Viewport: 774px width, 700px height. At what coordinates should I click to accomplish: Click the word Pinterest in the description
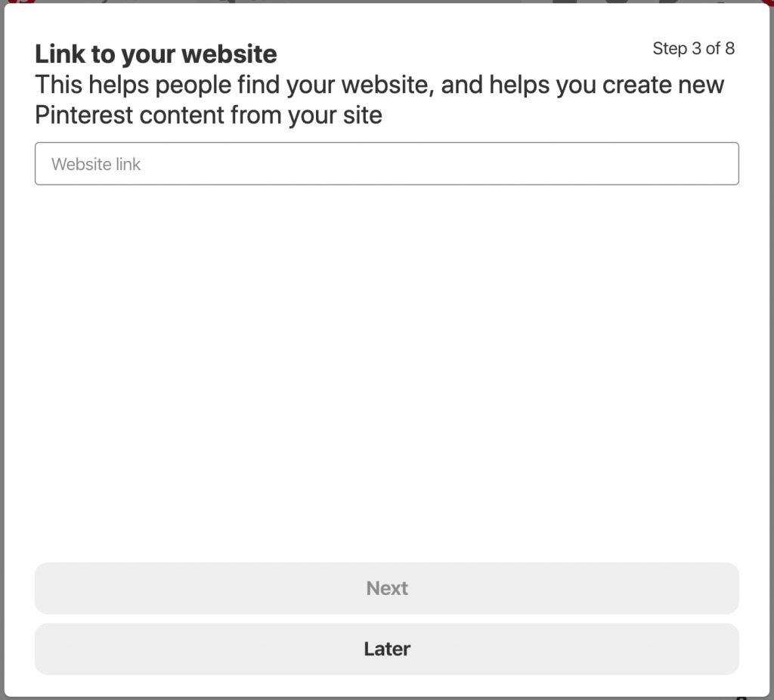coord(84,115)
